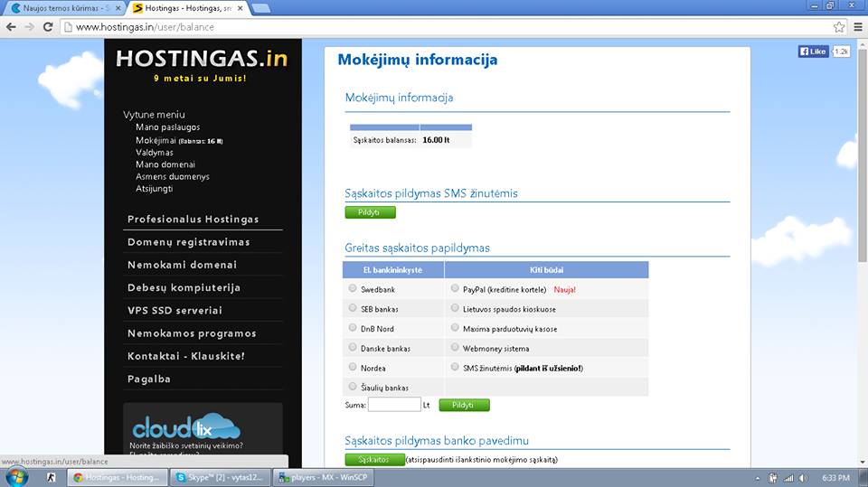This screenshot has width=868, height=487.
Task: Click the HOSTINGAS.in logo
Action: tap(202, 59)
